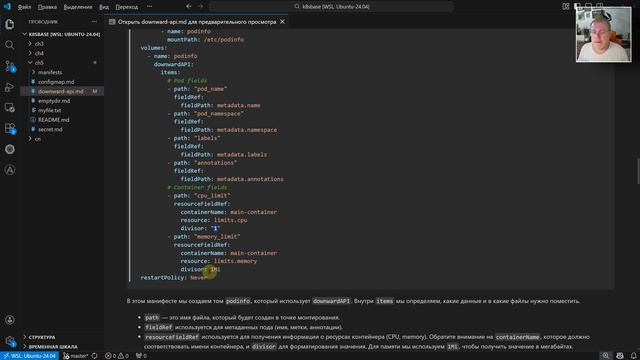Click the zoom magnifier icon in status bar
Screen dimensions: 640x360
tap(606, 356)
